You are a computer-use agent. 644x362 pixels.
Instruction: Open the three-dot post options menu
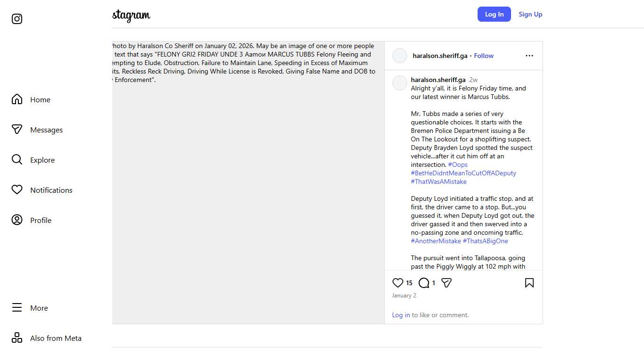pos(529,56)
